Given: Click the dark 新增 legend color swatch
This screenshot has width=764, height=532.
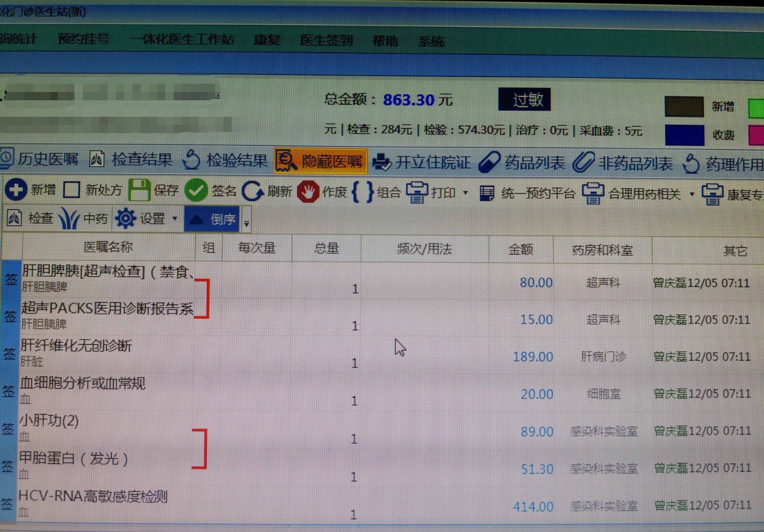Looking at the screenshot, I should 684,106.
